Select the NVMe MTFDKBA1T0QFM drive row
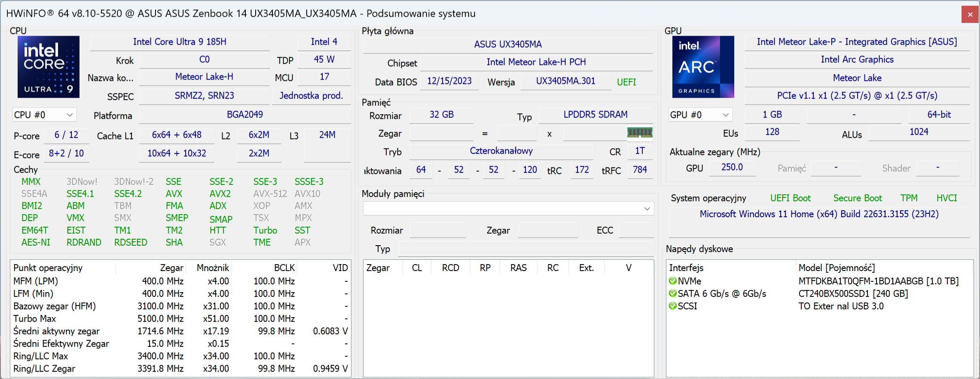The height and width of the screenshot is (379, 980). click(819, 281)
